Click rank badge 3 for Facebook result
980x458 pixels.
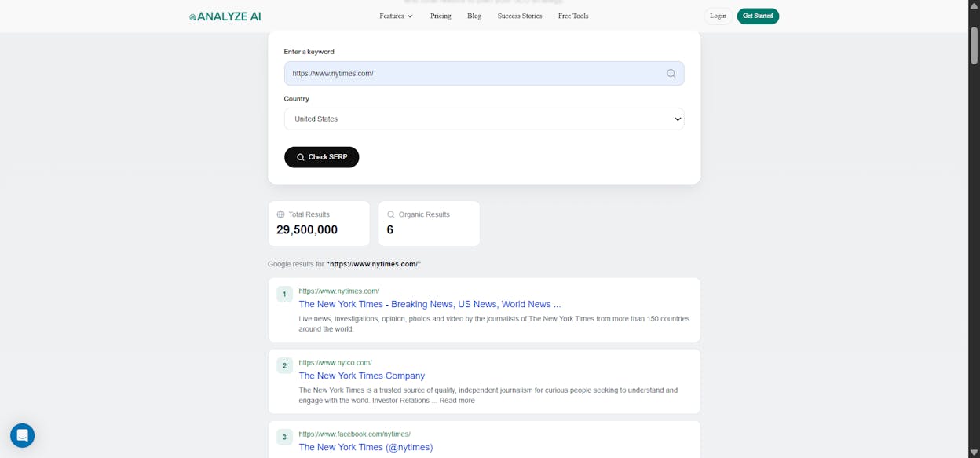click(284, 437)
